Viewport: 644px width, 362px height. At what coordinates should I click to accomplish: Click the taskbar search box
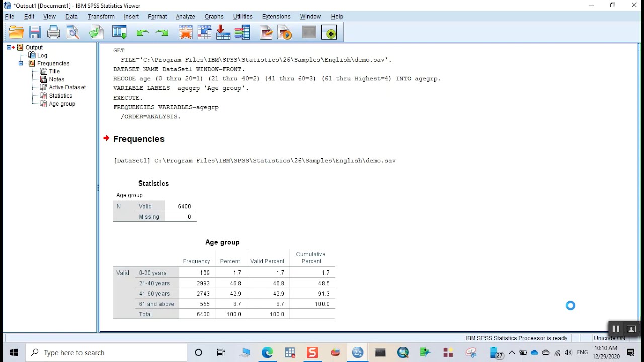(106, 353)
